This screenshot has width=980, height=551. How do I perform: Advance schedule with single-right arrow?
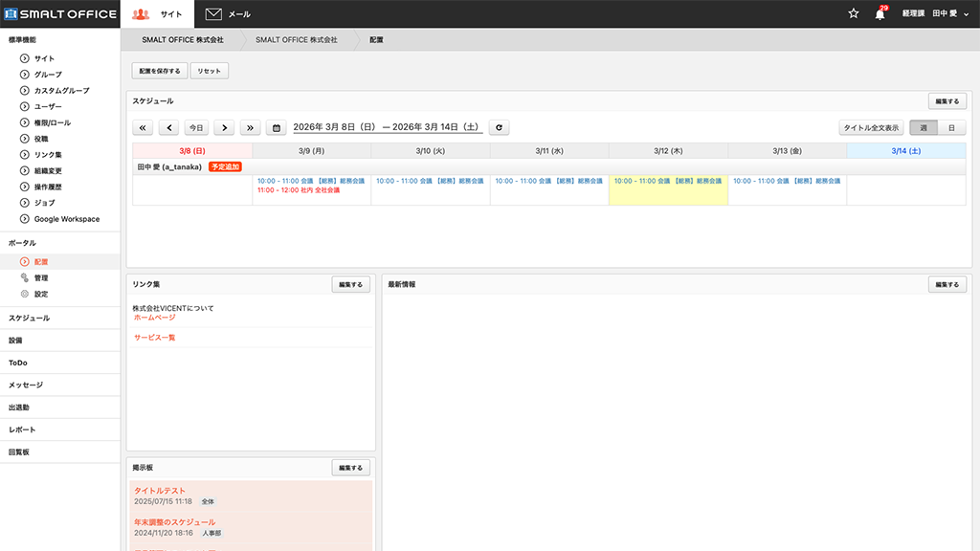[224, 127]
